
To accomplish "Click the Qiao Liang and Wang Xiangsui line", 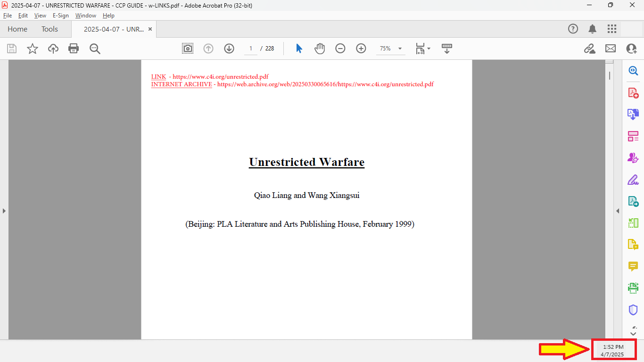I will coord(306,195).
